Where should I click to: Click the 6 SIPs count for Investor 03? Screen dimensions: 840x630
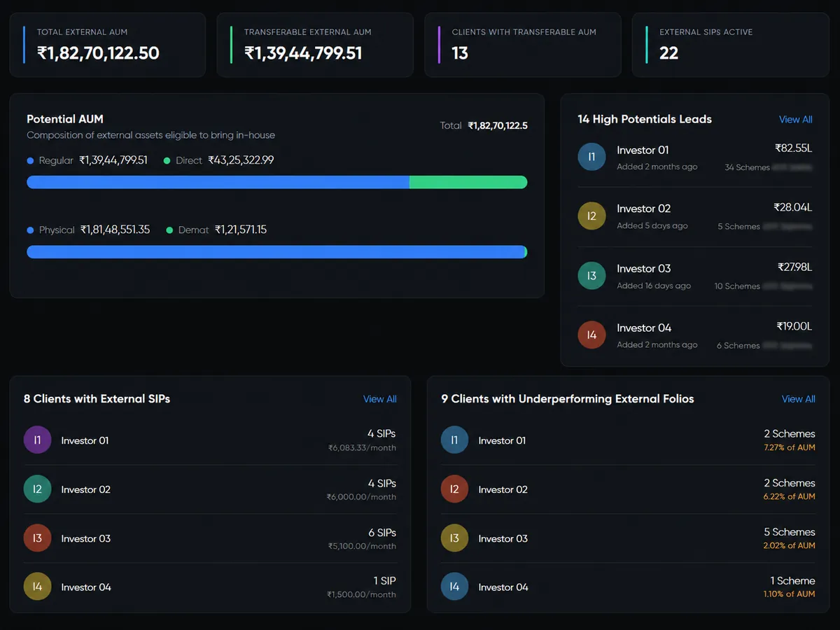point(382,532)
